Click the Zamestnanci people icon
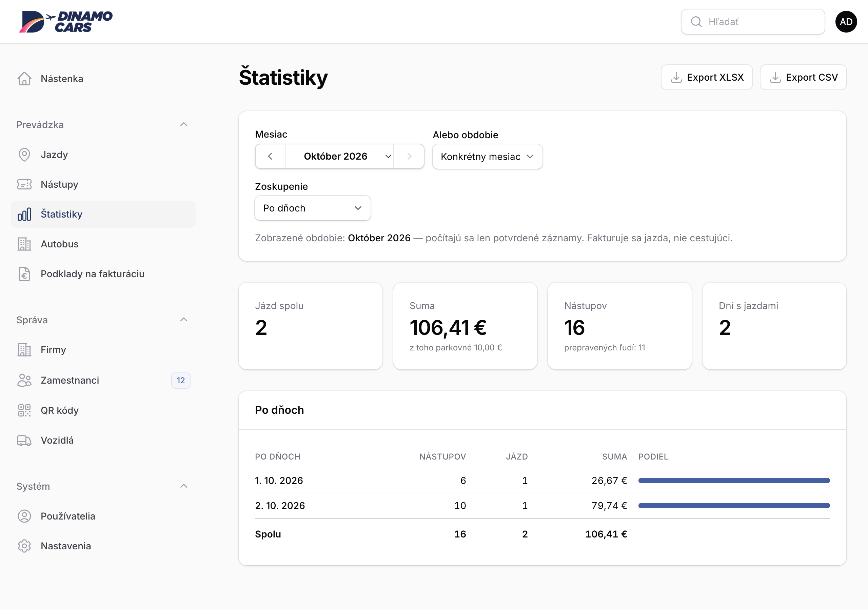This screenshot has height=610, width=868. coord(24,380)
